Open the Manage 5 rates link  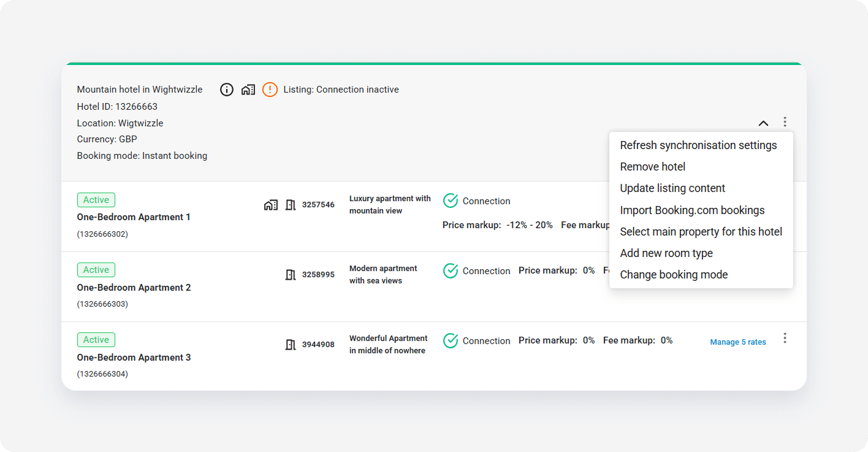pyautogui.click(x=738, y=342)
